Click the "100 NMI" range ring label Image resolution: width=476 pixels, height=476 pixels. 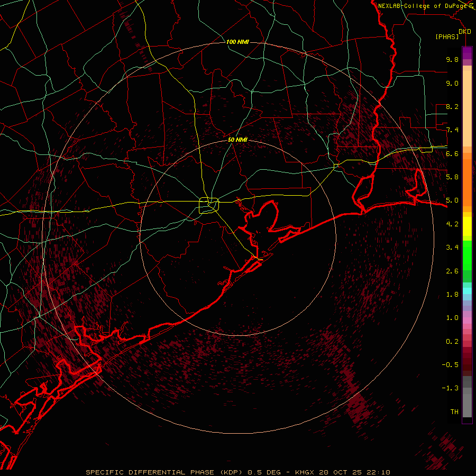(x=237, y=42)
